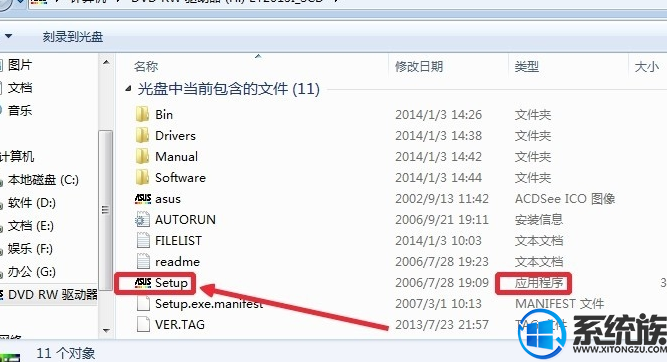Viewport: 667px width, 362px height.
Task: Select the FILELIST file name
Action: click(x=178, y=240)
